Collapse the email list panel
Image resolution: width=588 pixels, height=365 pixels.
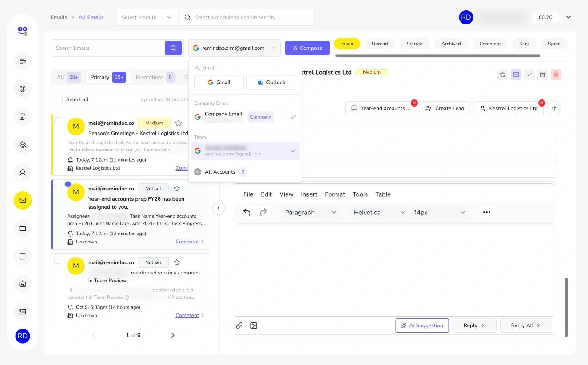coord(219,208)
